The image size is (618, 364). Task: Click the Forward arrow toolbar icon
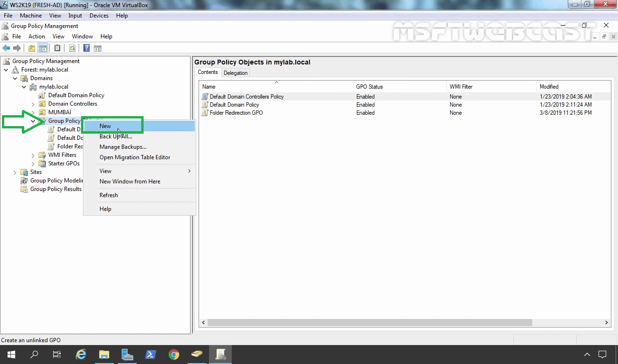click(x=17, y=48)
